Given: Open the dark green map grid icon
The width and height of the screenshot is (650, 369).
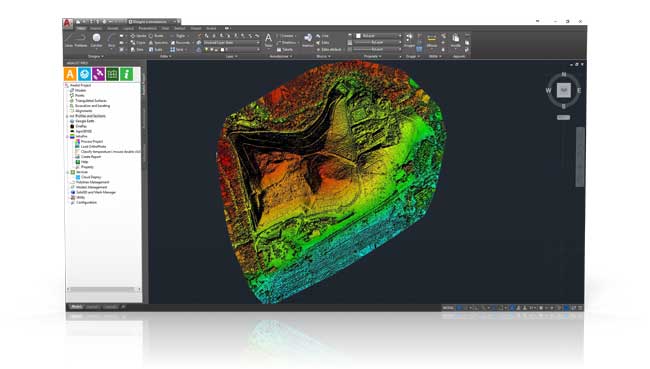Looking at the screenshot, I should click(112, 74).
